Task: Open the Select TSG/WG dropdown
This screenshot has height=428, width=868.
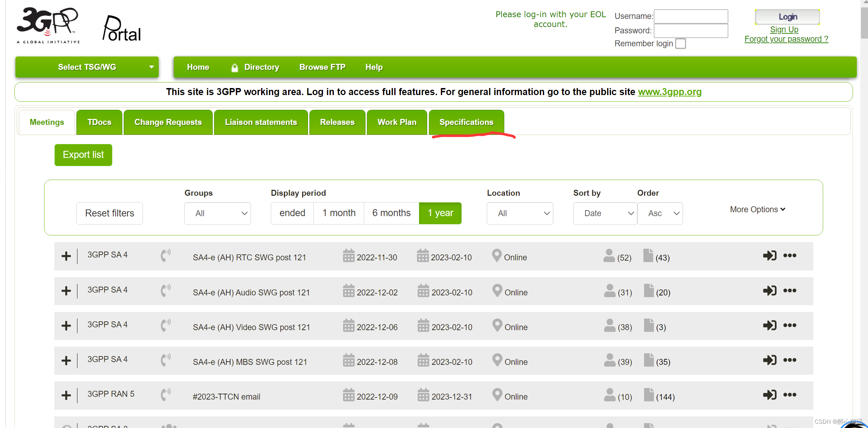Action: coord(87,67)
